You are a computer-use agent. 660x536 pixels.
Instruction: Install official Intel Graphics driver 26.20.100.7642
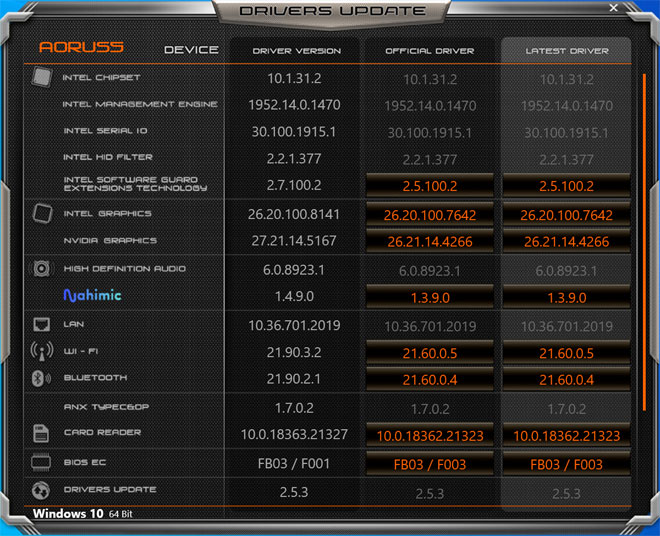(x=430, y=215)
